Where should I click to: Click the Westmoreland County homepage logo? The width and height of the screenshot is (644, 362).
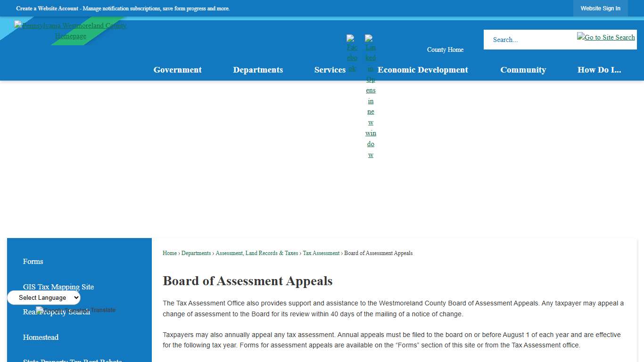pyautogui.click(x=71, y=30)
